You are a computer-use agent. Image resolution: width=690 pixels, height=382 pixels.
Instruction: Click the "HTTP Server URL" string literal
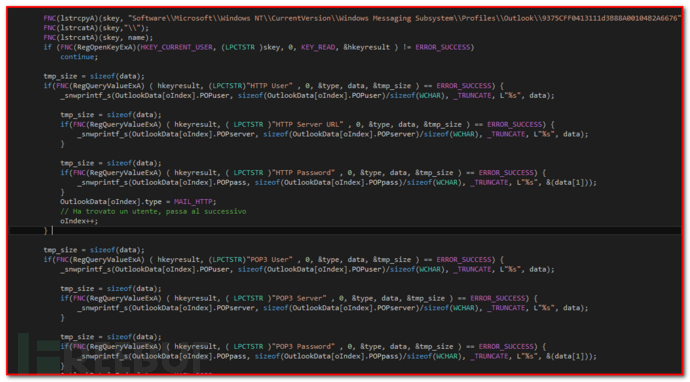pos(307,125)
